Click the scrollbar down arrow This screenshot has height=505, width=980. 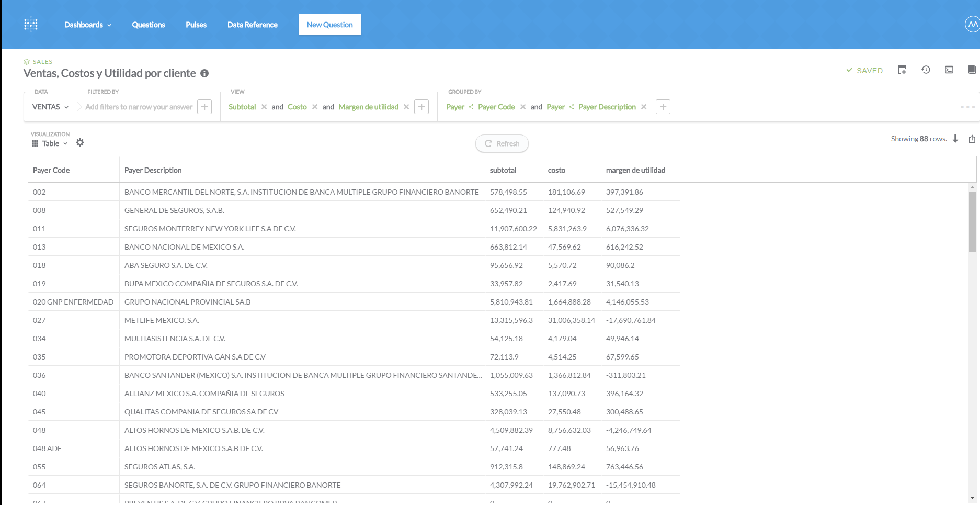pyautogui.click(x=972, y=499)
